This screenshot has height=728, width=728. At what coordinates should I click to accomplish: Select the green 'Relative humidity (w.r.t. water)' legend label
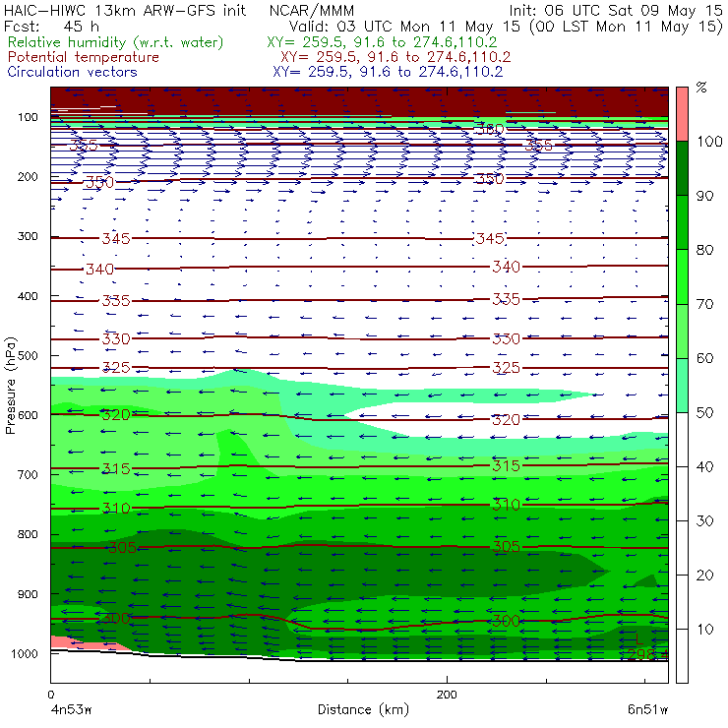116,42
